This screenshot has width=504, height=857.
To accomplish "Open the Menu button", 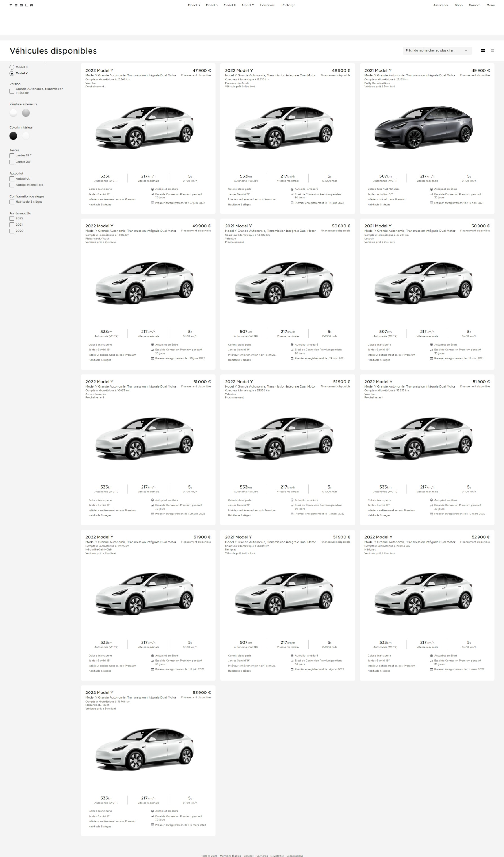I will [x=490, y=5].
